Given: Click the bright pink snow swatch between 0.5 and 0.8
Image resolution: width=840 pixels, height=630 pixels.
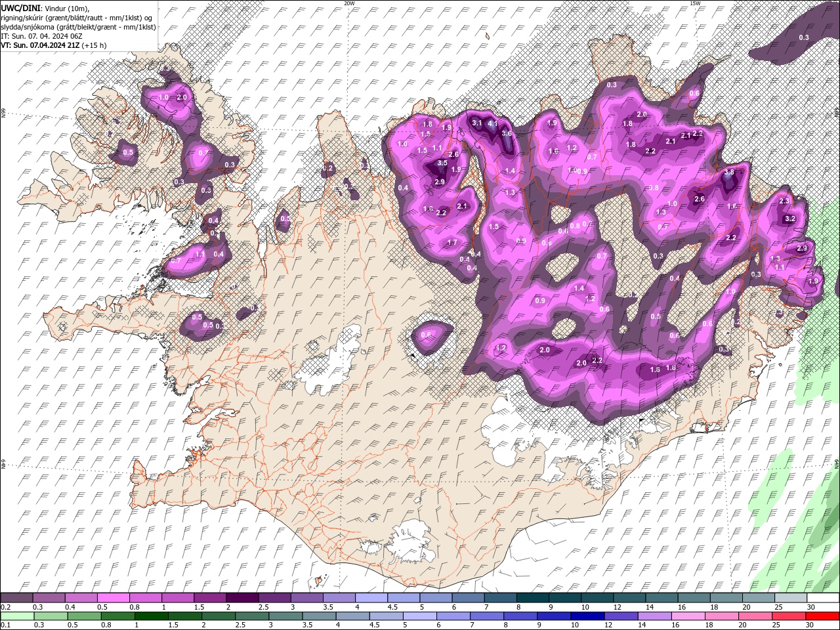Looking at the screenshot, I should [113, 598].
